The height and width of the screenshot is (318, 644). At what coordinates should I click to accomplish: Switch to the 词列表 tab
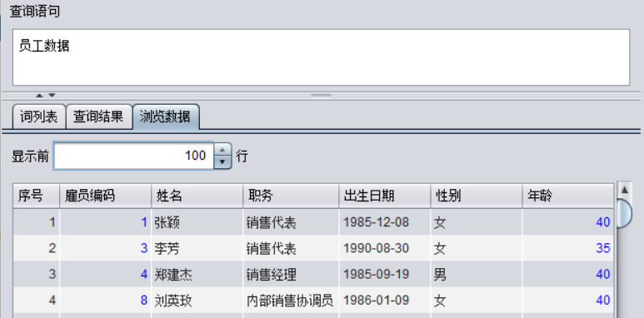[39, 117]
